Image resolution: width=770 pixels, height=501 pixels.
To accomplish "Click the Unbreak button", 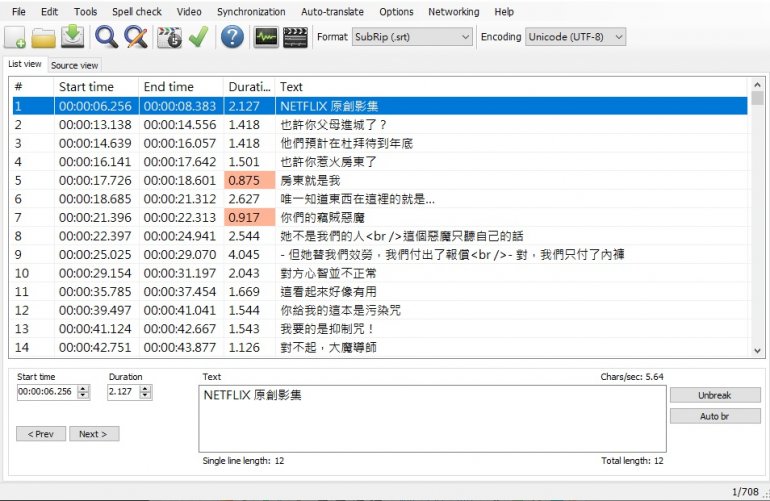I will [715, 395].
